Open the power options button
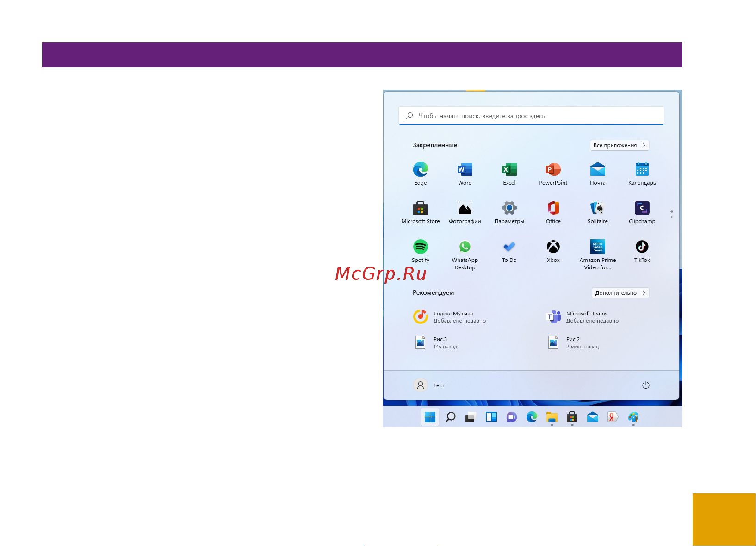756x546 pixels. pos(646,385)
